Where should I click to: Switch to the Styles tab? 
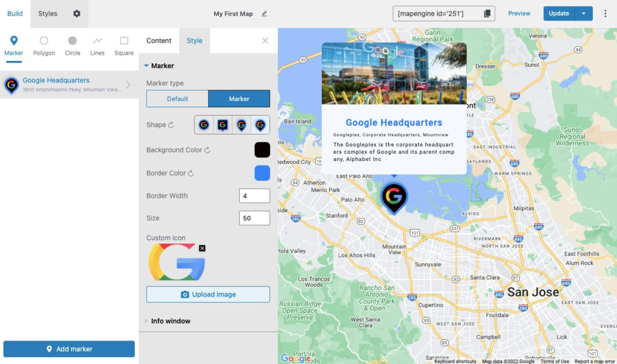tap(48, 13)
